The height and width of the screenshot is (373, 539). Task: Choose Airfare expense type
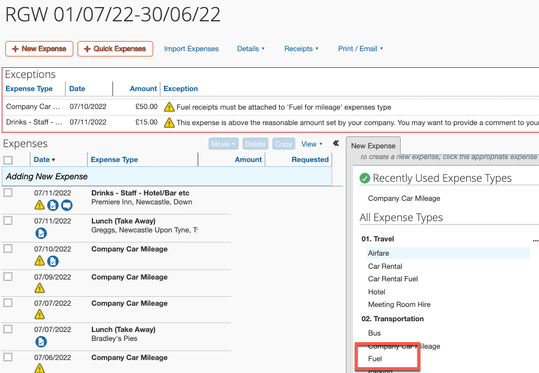point(448,253)
